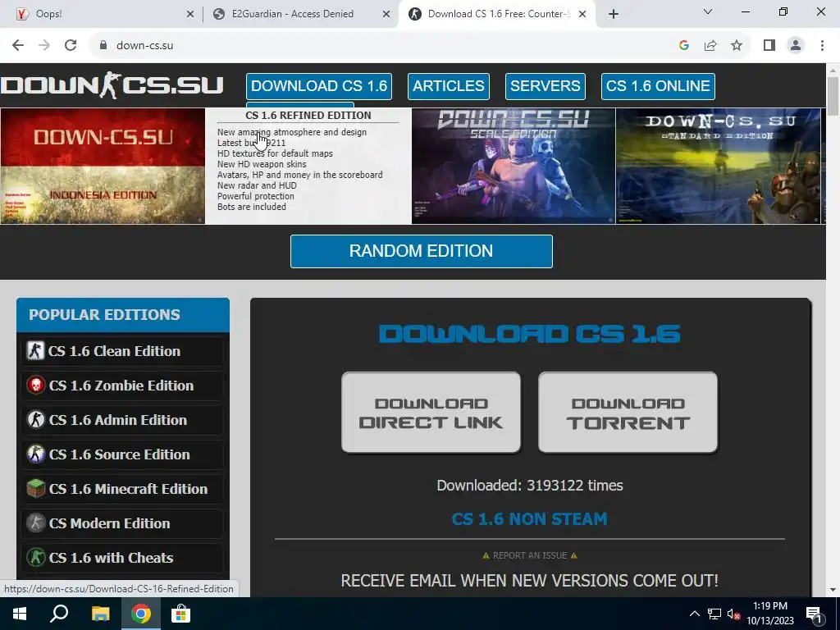Open the ARTICLES menu item
Screen dimensions: 840x630
[x=449, y=86]
